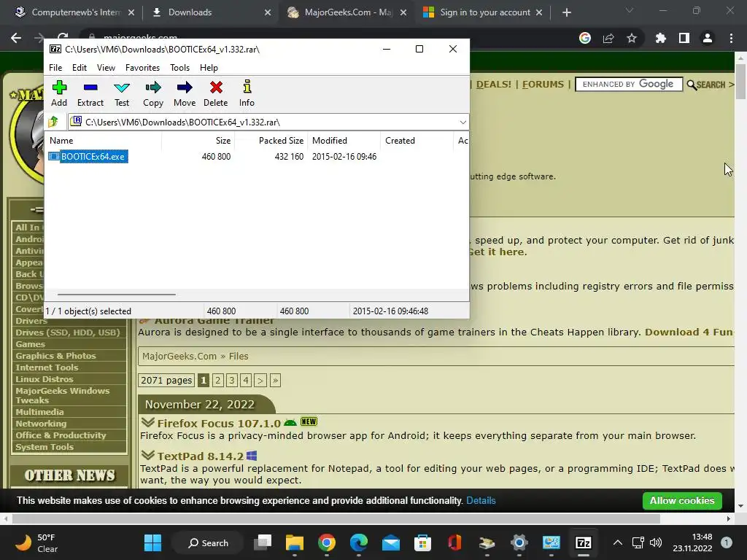Bookmark this page with the star icon
Viewport: 747px width, 560px height.
click(632, 38)
